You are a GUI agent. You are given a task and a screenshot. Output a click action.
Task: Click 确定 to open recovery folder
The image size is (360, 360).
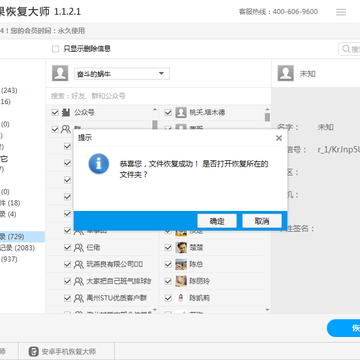[x=217, y=221]
